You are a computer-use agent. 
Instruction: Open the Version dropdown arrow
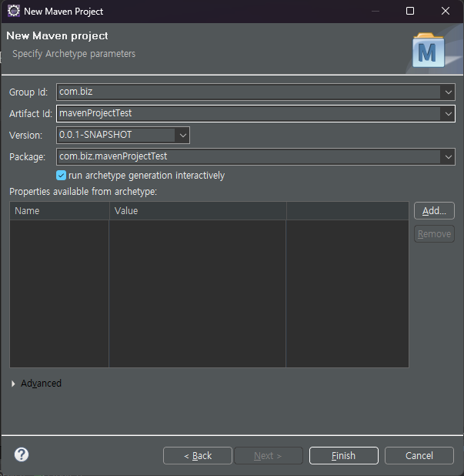click(183, 136)
